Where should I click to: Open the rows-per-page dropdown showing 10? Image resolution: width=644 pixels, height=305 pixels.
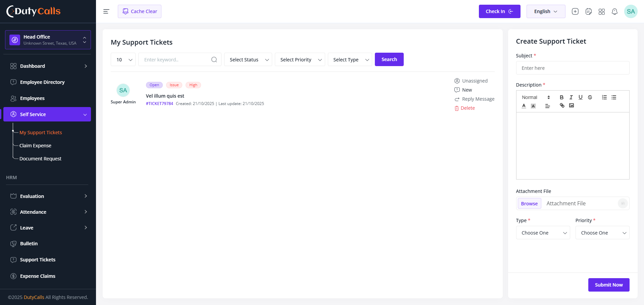[x=123, y=60]
